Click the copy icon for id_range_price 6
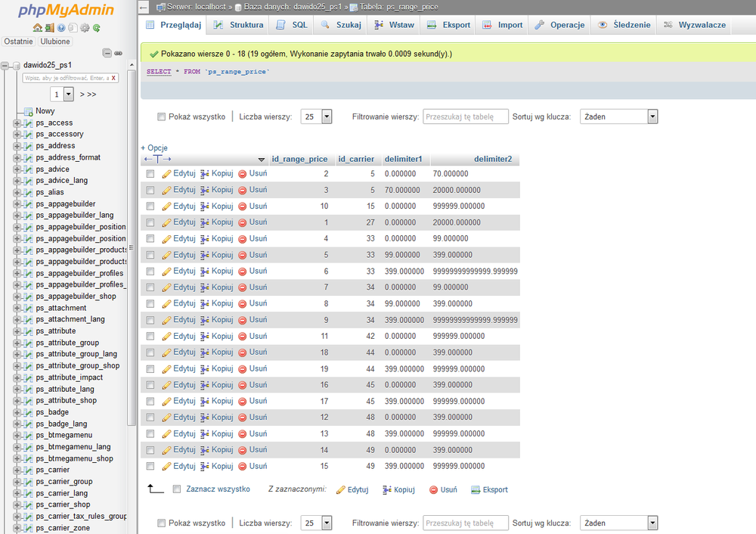The height and width of the screenshot is (534, 756). point(204,271)
